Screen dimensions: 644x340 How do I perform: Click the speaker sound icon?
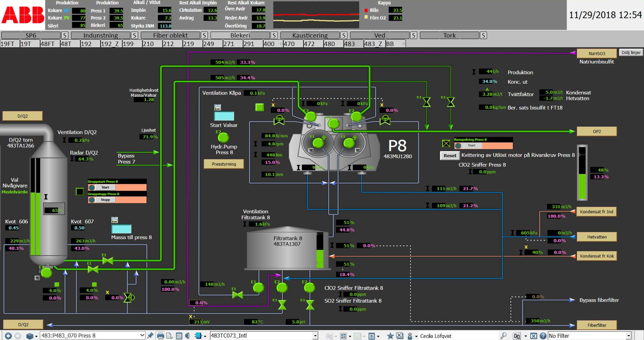187,336
